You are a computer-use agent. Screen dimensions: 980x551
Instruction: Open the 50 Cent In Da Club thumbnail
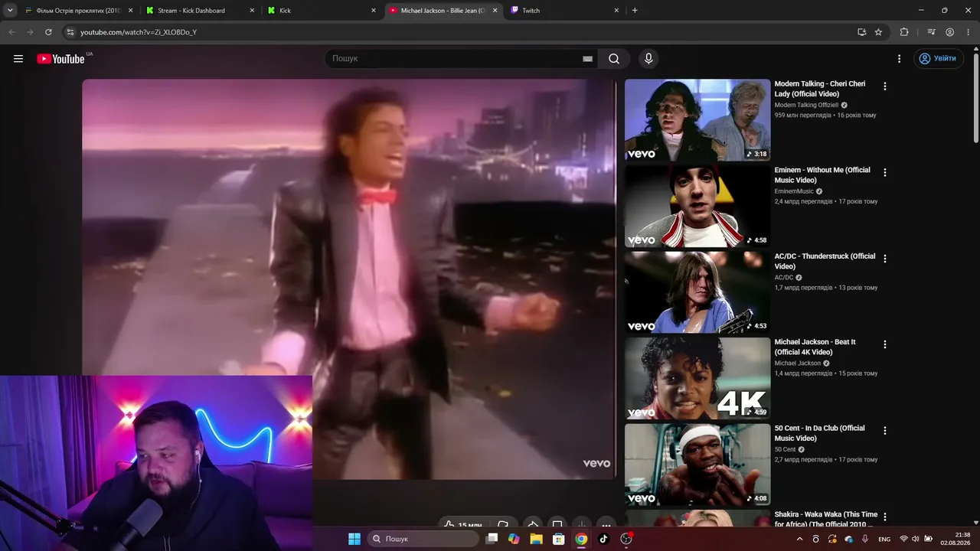pos(697,464)
